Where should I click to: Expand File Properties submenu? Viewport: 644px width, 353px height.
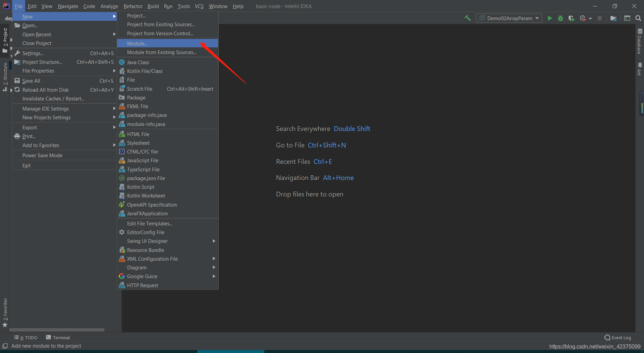click(x=64, y=71)
